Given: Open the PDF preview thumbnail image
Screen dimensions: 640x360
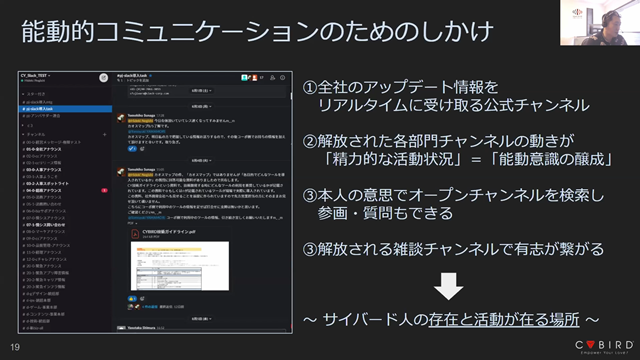Looking at the screenshot, I should click(180, 266).
